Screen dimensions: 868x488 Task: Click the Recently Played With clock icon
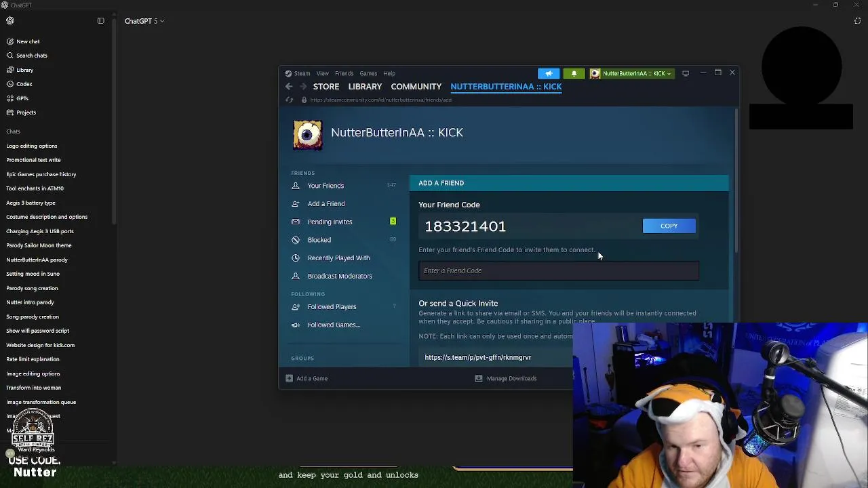[296, 258]
